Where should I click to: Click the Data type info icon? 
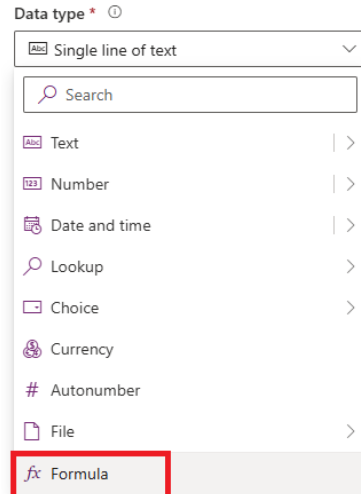(115, 12)
